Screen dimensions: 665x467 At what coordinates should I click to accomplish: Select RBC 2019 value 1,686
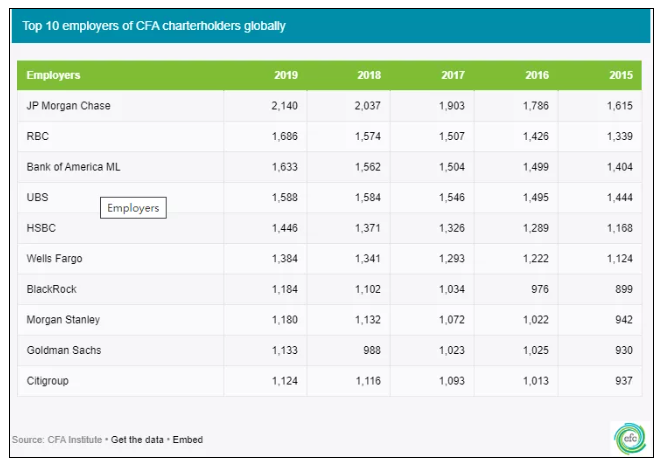pyautogui.click(x=285, y=136)
